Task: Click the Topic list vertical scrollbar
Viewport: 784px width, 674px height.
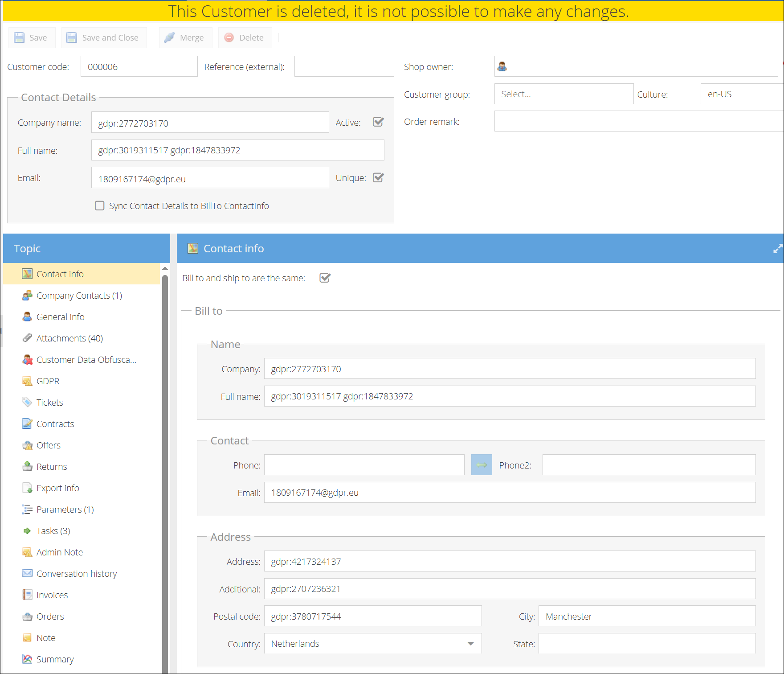Action: [x=165, y=446]
